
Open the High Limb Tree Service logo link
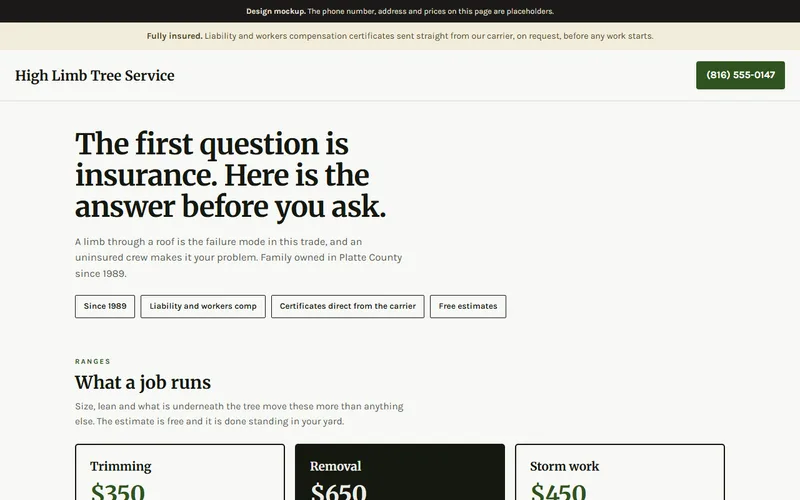tap(95, 76)
